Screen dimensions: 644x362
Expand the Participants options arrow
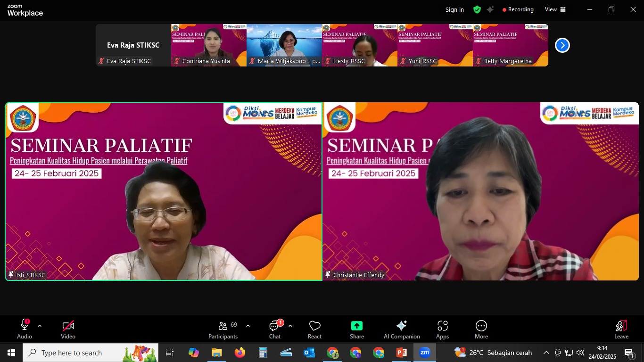pos(248,326)
